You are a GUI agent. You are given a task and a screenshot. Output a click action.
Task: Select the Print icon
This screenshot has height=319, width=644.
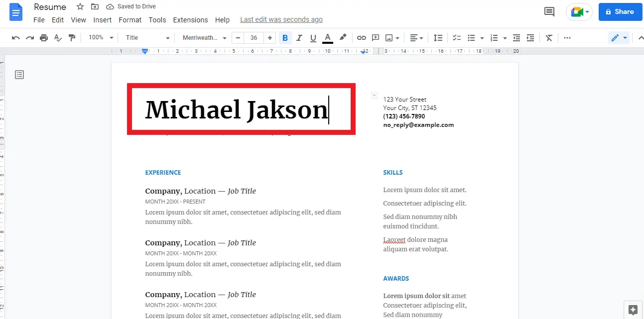tap(44, 37)
